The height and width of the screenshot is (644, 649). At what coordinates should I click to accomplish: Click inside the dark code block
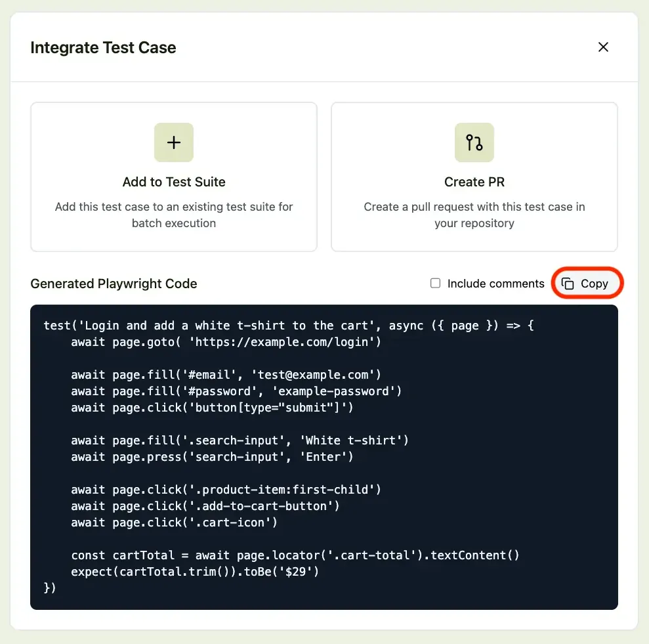point(324,456)
